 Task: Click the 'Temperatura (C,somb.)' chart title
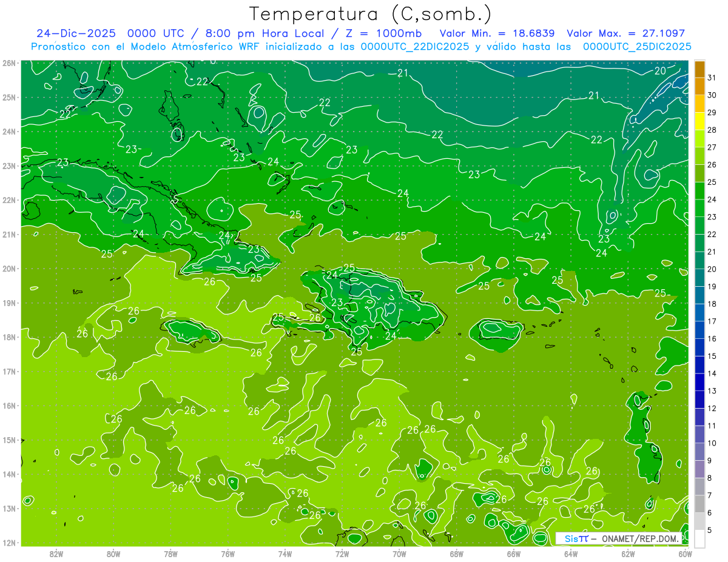(371, 14)
